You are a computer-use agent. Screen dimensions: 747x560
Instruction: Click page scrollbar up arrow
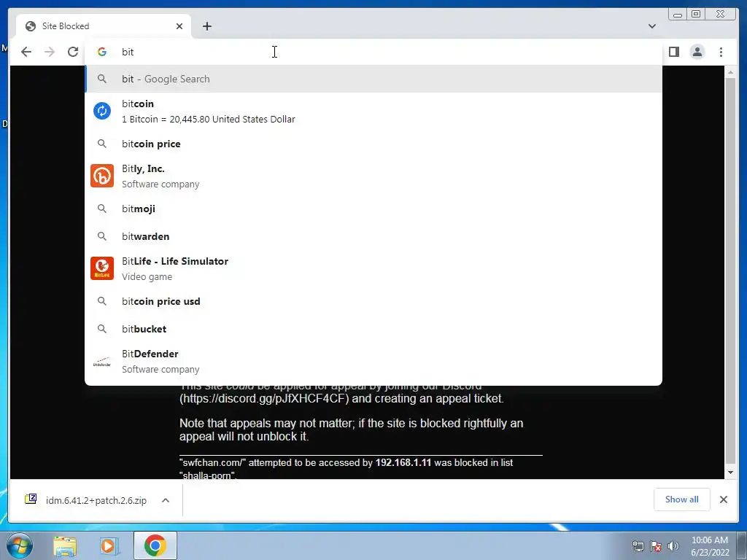pyautogui.click(x=729, y=73)
